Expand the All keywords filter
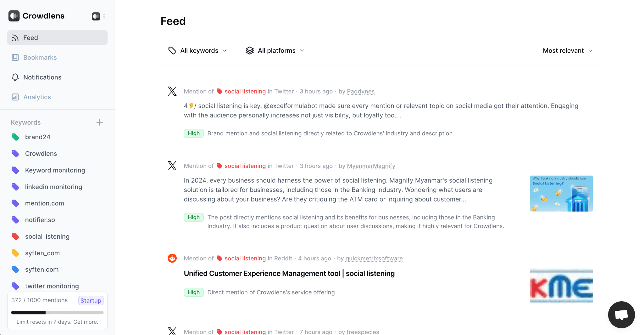The height and width of the screenshot is (335, 644). [x=198, y=51]
